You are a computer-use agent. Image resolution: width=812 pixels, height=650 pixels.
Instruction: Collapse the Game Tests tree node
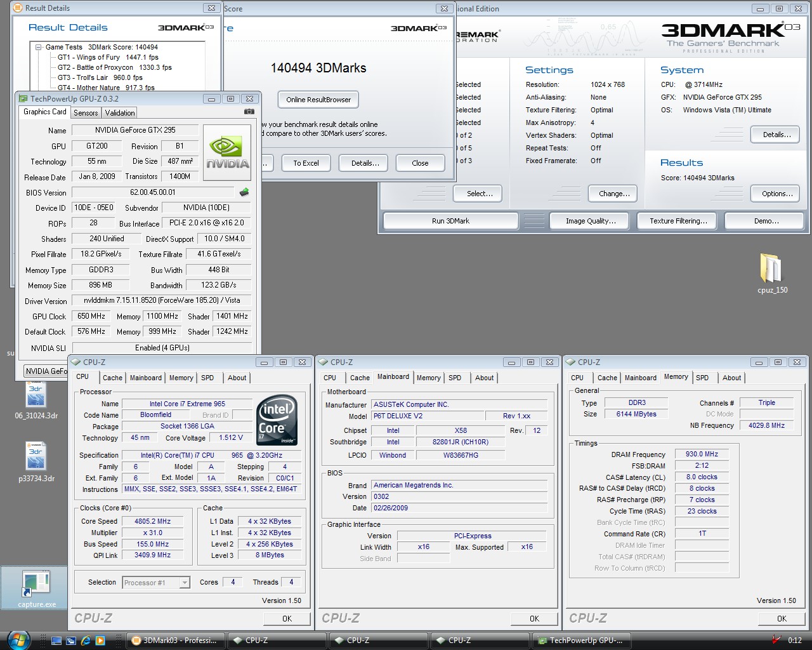click(39, 47)
